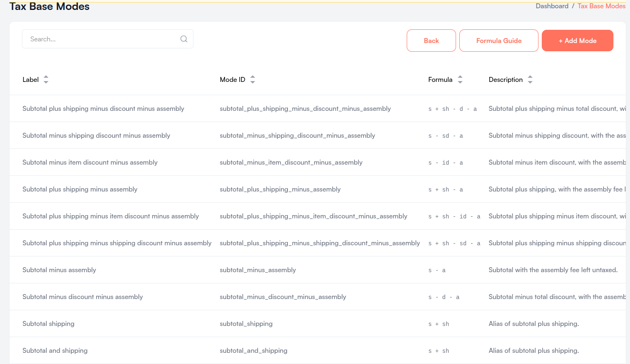Select 'Subtotal minus discount minus assembly' label
Image resolution: width=630 pixels, height=364 pixels.
pos(82,297)
